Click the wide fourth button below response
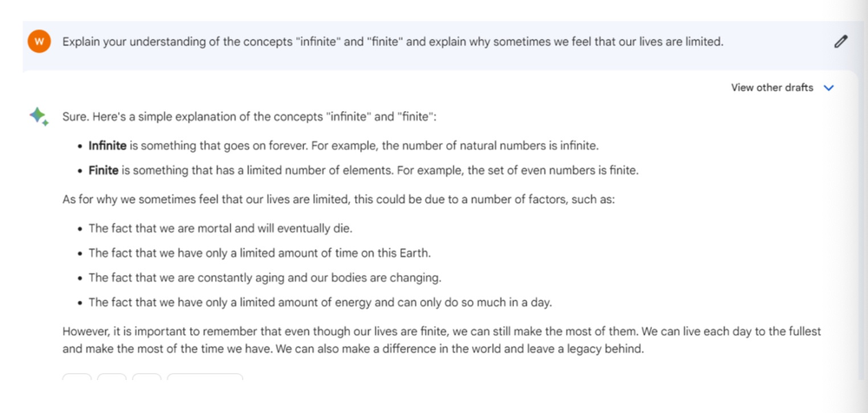 coord(205,377)
